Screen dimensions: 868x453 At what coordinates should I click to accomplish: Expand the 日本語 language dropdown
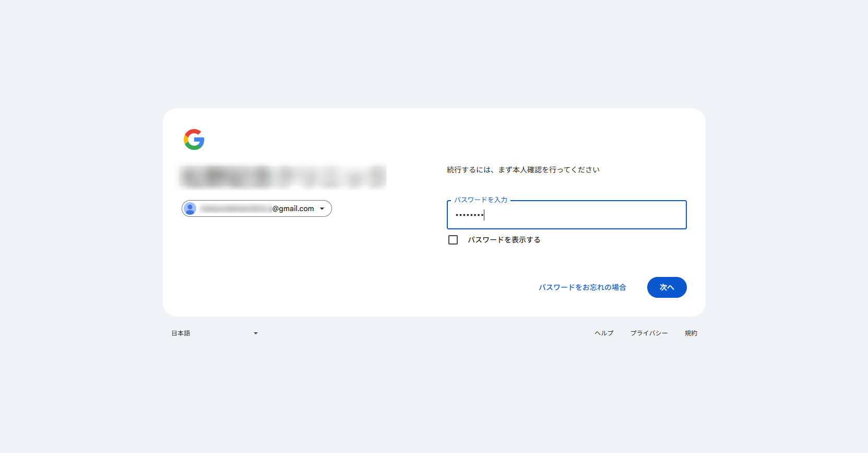[x=215, y=333]
